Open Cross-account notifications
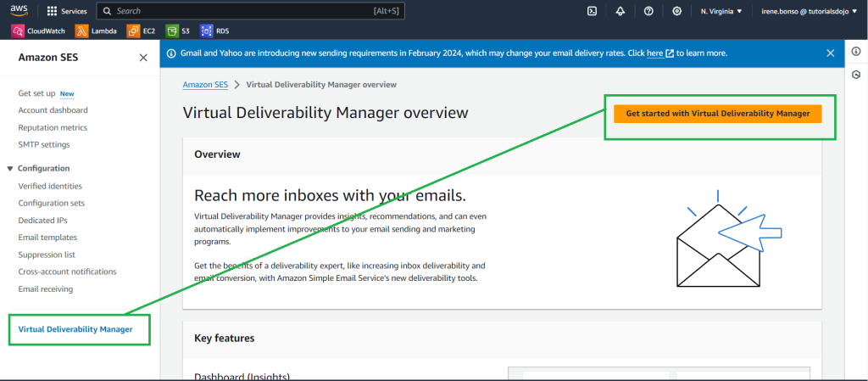The width and height of the screenshot is (868, 381). click(67, 272)
